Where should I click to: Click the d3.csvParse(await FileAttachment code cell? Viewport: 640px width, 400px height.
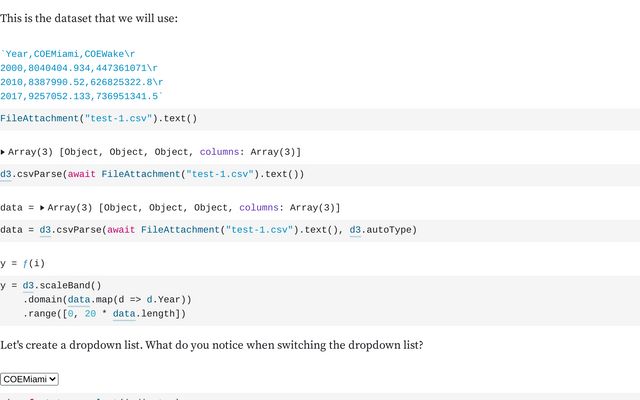(320, 174)
